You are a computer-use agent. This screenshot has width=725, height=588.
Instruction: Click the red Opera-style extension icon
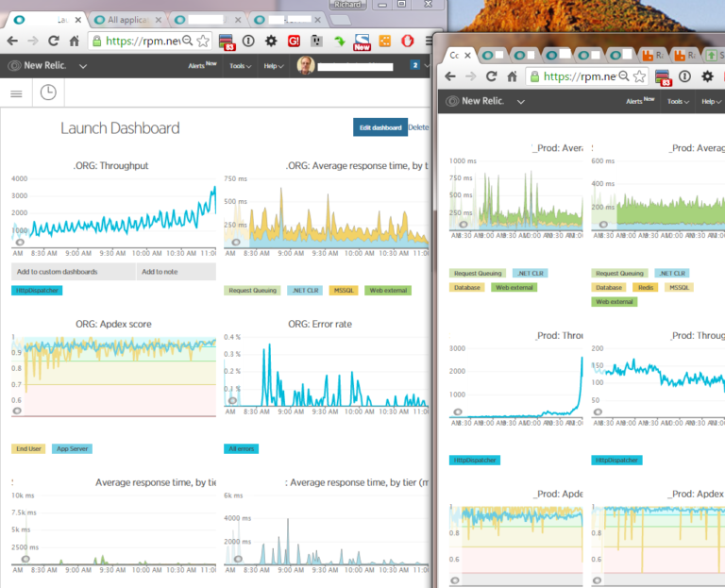click(x=408, y=42)
